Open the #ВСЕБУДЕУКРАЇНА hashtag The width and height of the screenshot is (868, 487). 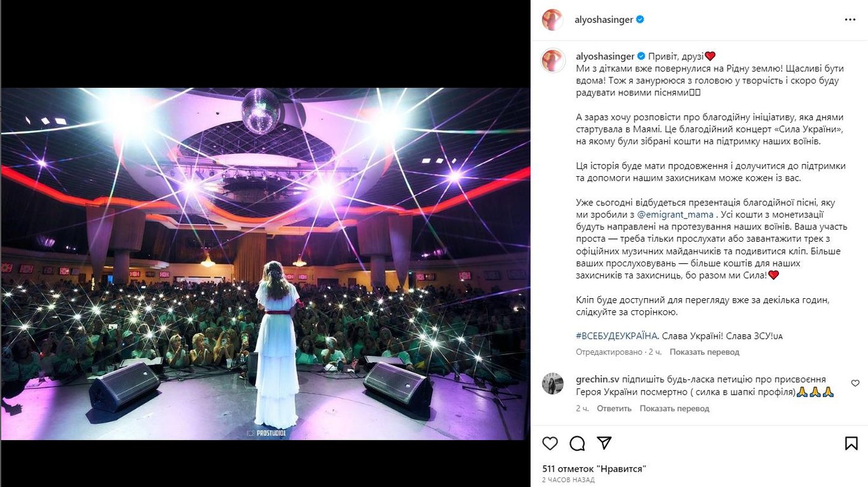(616, 336)
